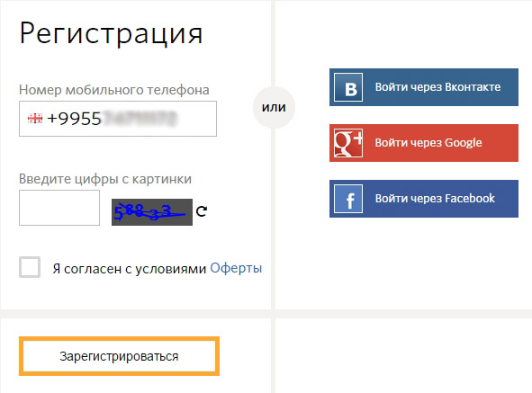Click the 'Введите цифры с картинки' label
Viewport: 532px width, 393px height.
pyautogui.click(x=105, y=179)
